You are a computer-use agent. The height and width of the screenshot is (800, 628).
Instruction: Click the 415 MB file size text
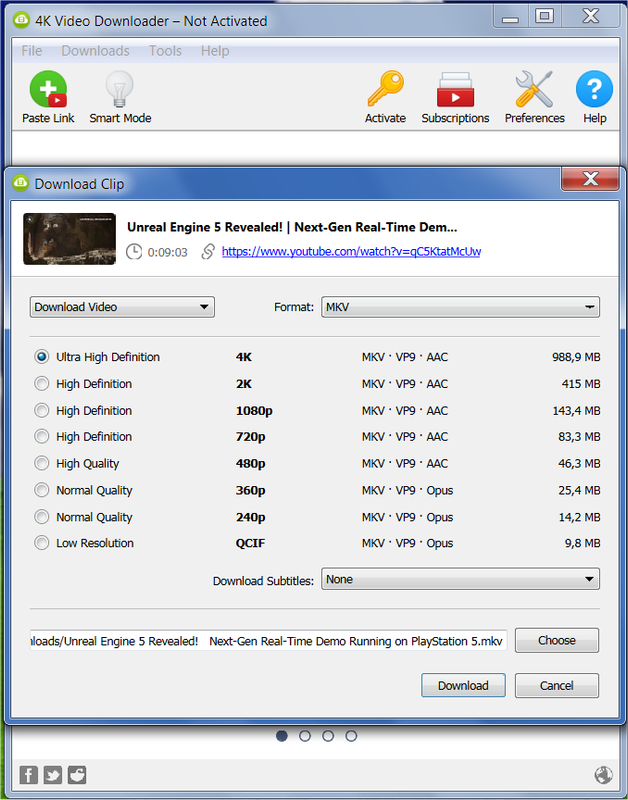pyautogui.click(x=581, y=384)
